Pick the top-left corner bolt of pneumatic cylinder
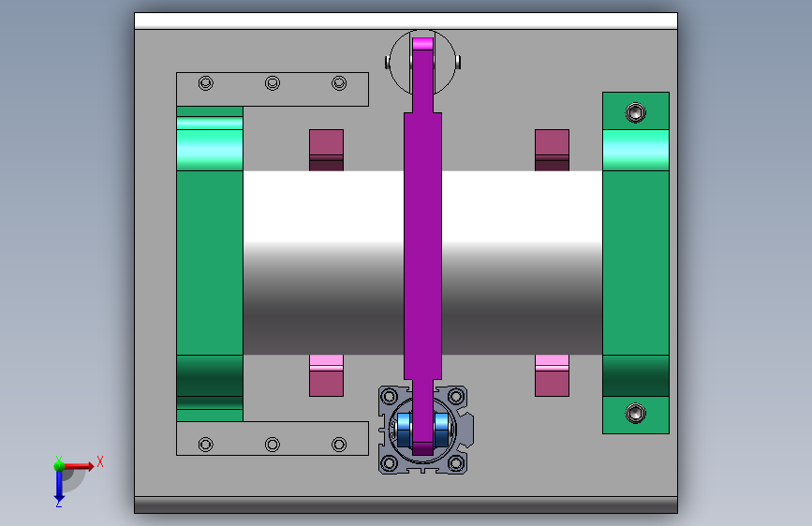The width and height of the screenshot is (812, 526). tap(389, 397)
